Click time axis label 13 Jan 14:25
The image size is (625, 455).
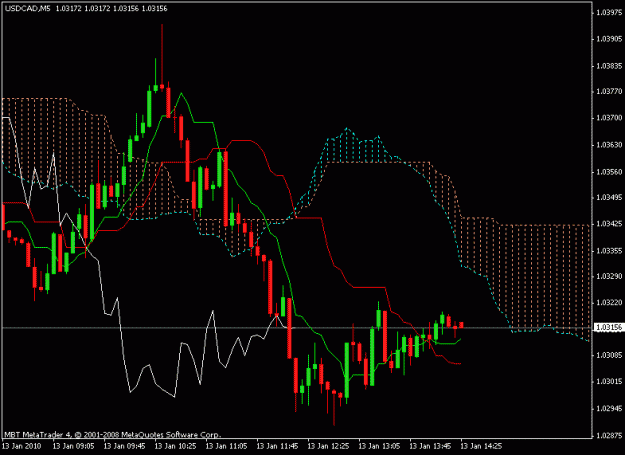[x=482, y=446]
